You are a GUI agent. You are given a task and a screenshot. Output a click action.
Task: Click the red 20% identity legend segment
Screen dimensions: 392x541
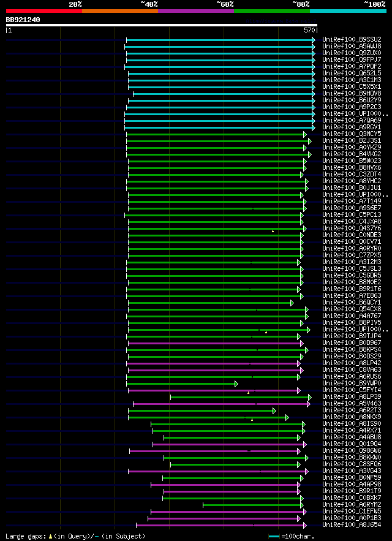44,11
